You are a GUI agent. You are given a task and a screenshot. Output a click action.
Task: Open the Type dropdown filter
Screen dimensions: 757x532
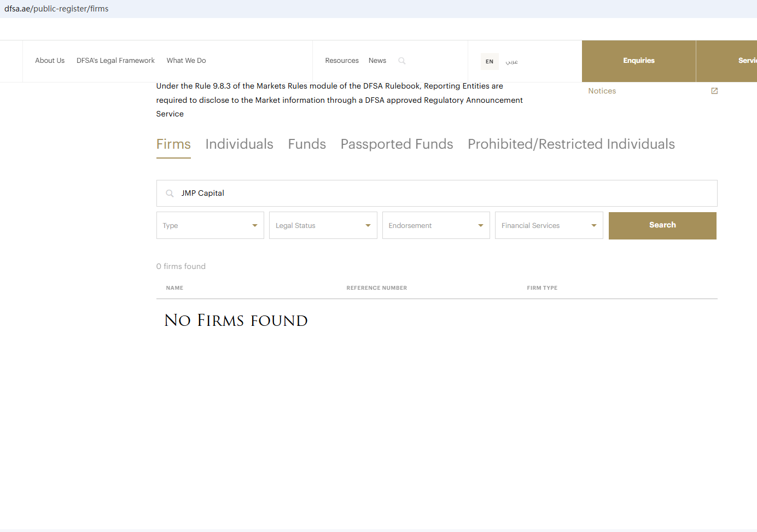click(x=210, y=225)
